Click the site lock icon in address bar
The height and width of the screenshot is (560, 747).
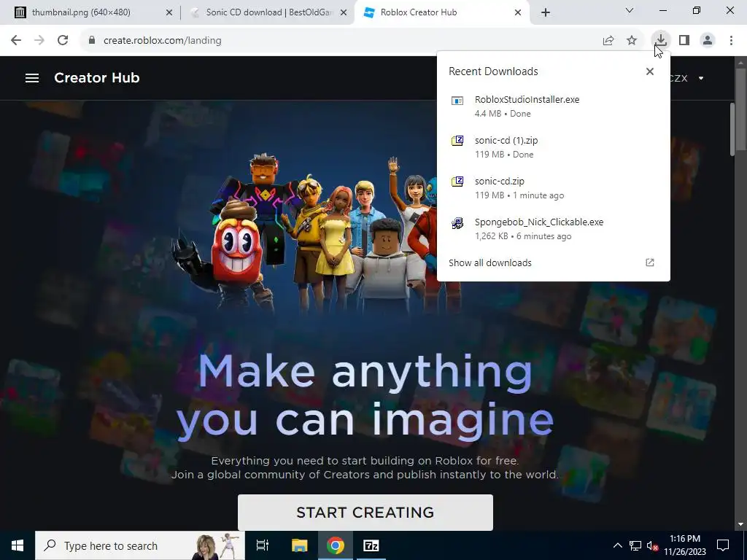click(x=92, y=41)
